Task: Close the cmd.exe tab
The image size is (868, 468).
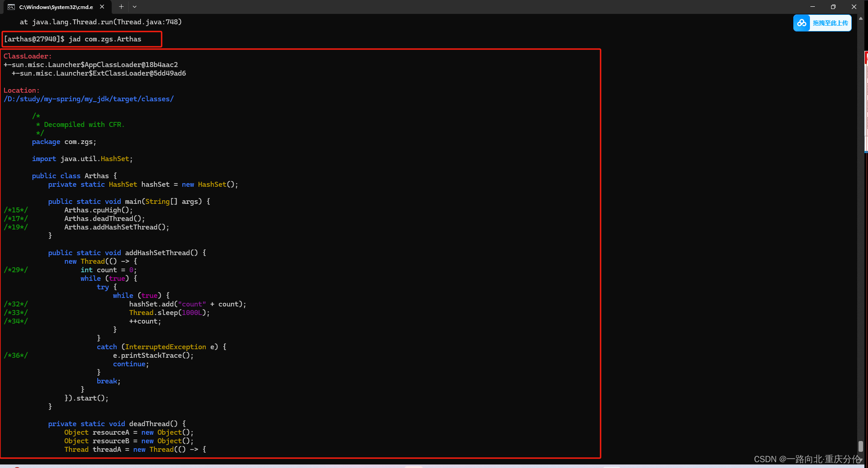Action: pos(102,7)
